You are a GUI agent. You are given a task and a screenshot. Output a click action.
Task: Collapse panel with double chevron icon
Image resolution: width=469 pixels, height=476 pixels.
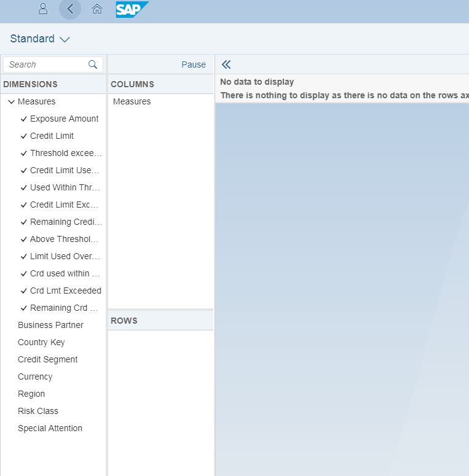click(x=226, y=64)
